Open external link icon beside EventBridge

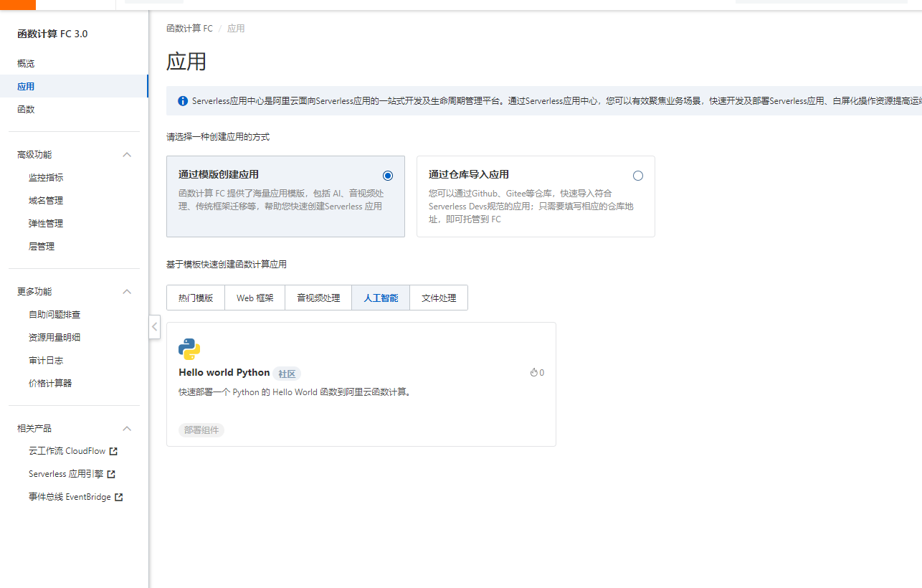[x=119, y=497]
